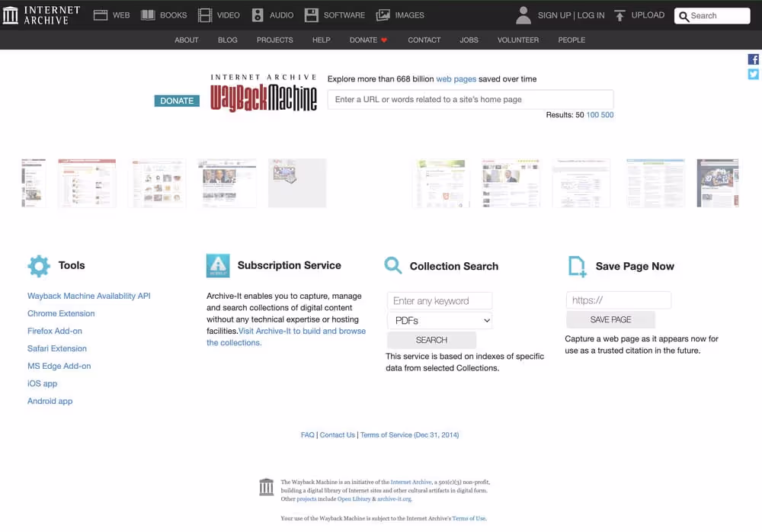Open the Donate menu item with heart
The height and width of the screenshot is (532, 762).
tap(368, 40)
